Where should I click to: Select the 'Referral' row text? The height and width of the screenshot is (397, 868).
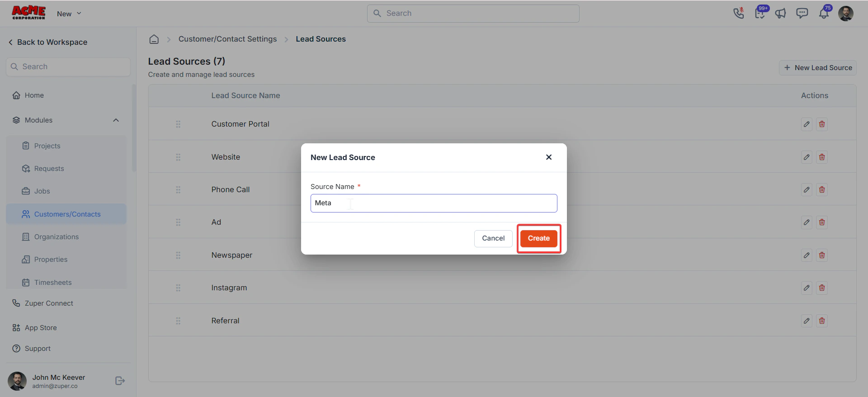pyautogui.click(x=225, y=321)
